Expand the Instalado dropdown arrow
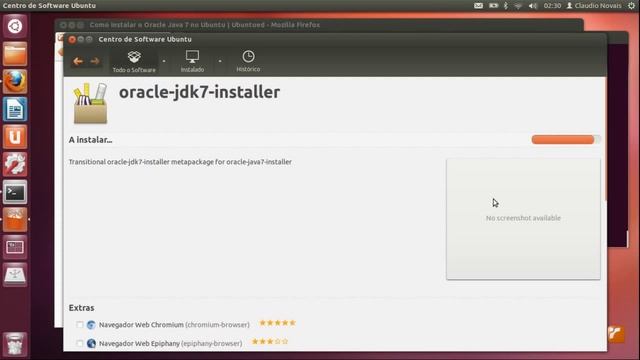Image resolution: width=640 pixels, height=360 pixels. [220, 61]
